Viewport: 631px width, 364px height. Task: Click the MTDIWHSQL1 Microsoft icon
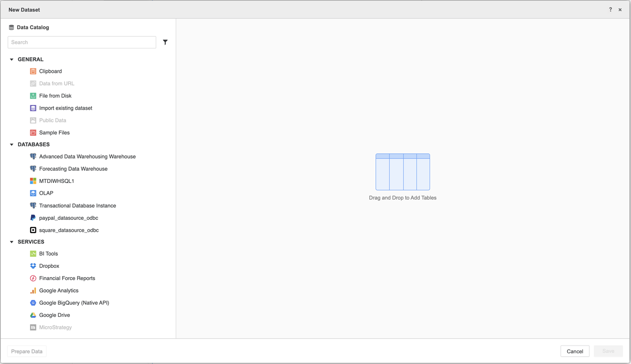(33, 181)
